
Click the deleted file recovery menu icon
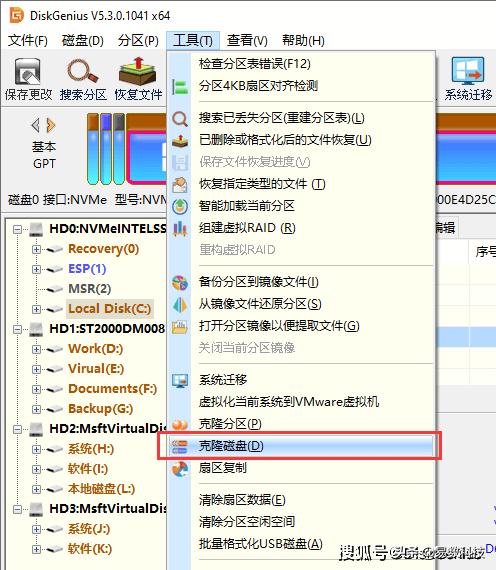[x=180, y=140]
